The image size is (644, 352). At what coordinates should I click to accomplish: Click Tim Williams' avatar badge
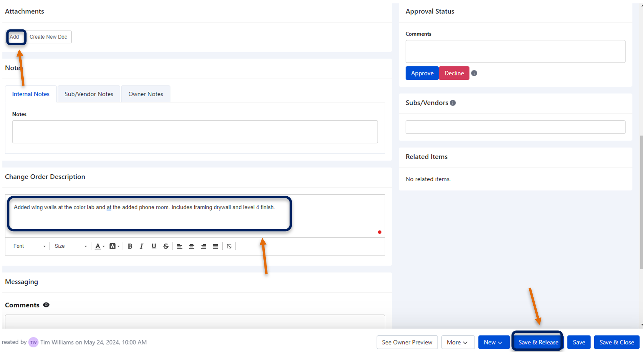point(33,342)
